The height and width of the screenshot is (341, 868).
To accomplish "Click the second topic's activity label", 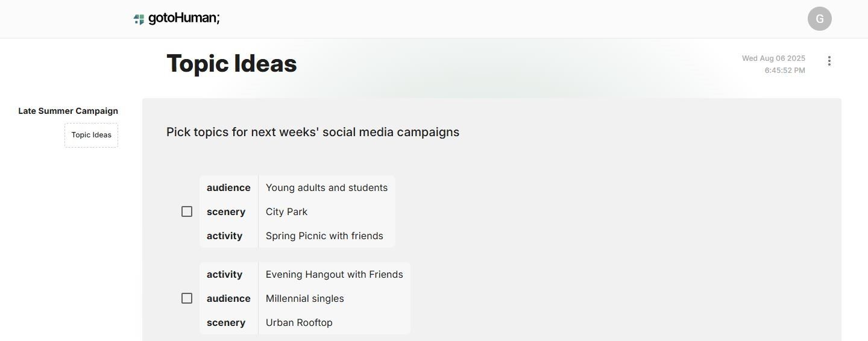I will (x=224, y=274).
